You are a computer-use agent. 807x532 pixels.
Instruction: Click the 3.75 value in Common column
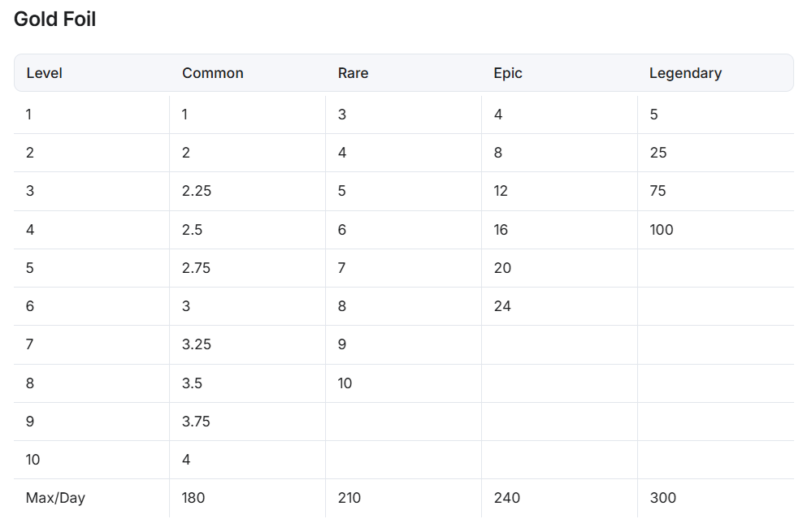[x=197, y=422]
